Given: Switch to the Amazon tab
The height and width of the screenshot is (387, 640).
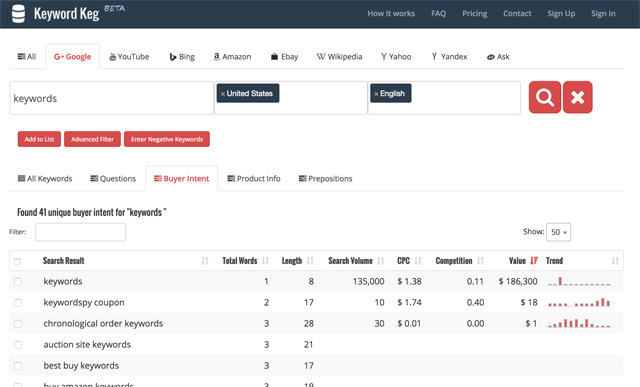Looking at the screenshot, I should 233,57.
